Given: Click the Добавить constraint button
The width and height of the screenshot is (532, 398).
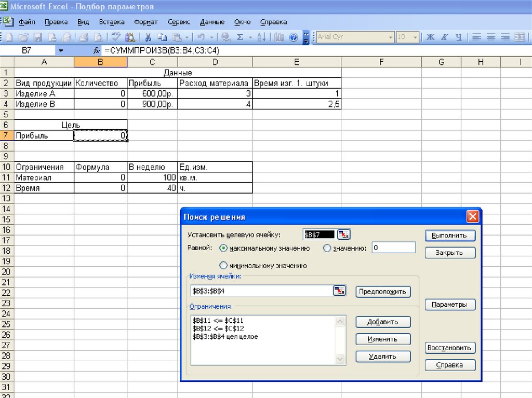Looking at the screenshot, I should (x=383, y=322).
